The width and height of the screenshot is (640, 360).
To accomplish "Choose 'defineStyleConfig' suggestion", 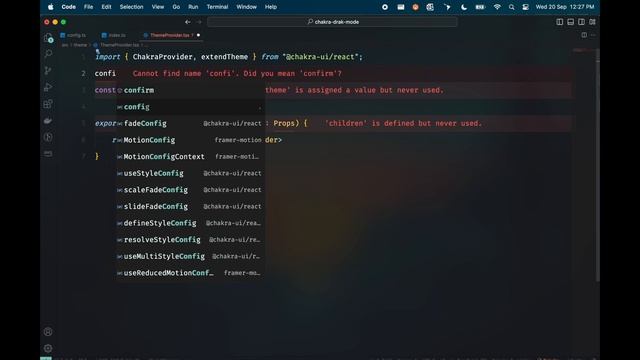I will 191,223.
